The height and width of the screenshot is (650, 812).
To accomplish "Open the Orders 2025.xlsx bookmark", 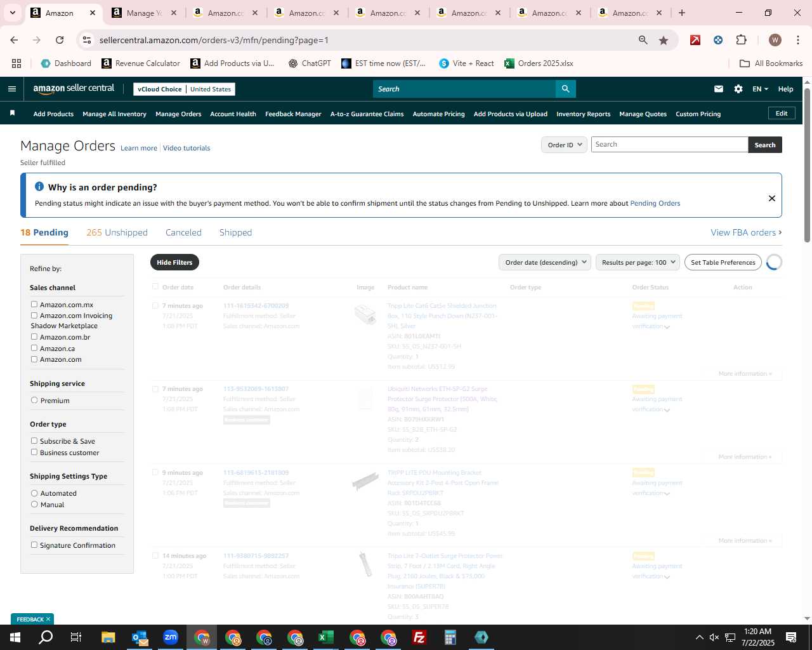I will click(x=539, y=63).
